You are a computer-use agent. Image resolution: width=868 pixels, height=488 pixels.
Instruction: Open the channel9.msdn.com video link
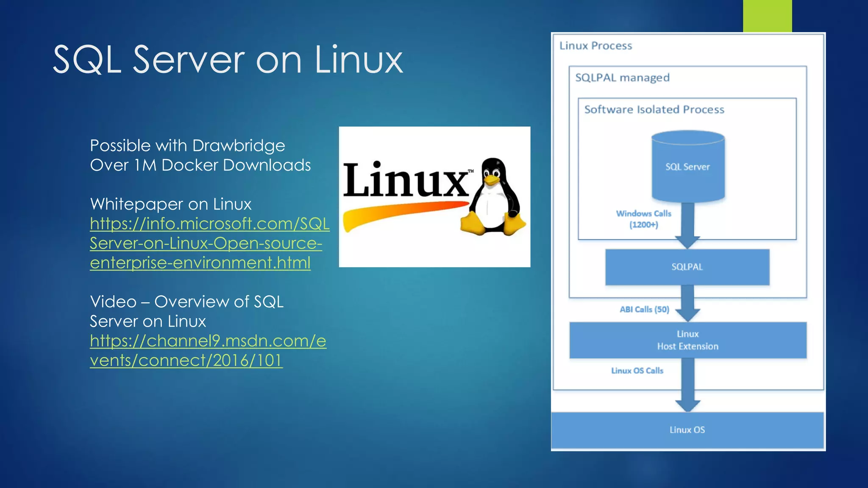click(x=208, y=351)
